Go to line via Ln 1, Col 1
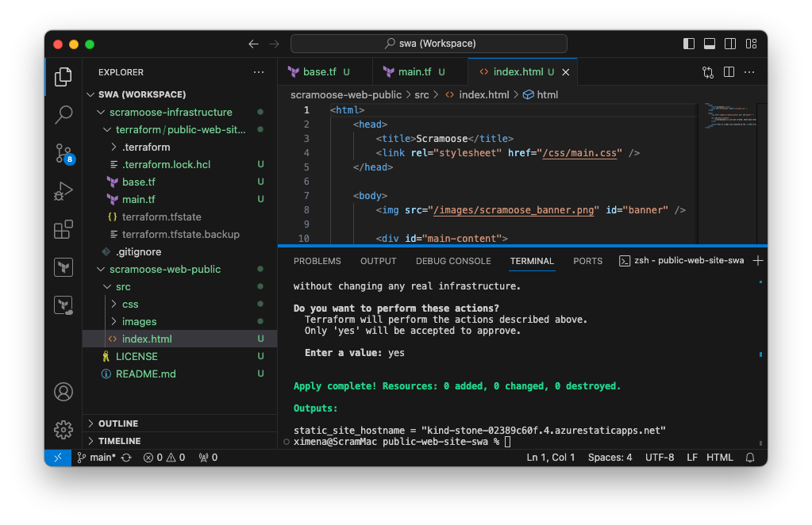This screenshot has width=812, height=525. [551, 458]
